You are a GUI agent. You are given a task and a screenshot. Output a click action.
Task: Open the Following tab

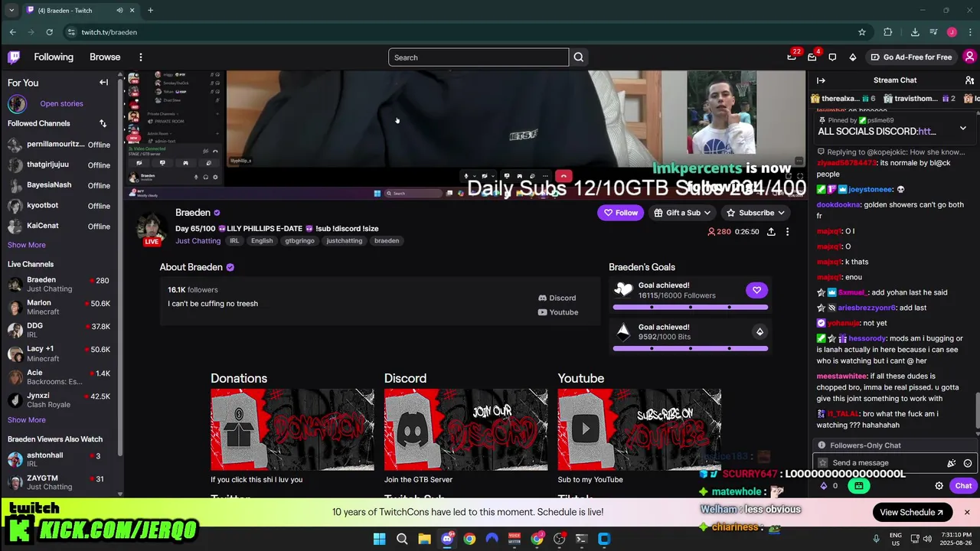(x=54, y=57)
